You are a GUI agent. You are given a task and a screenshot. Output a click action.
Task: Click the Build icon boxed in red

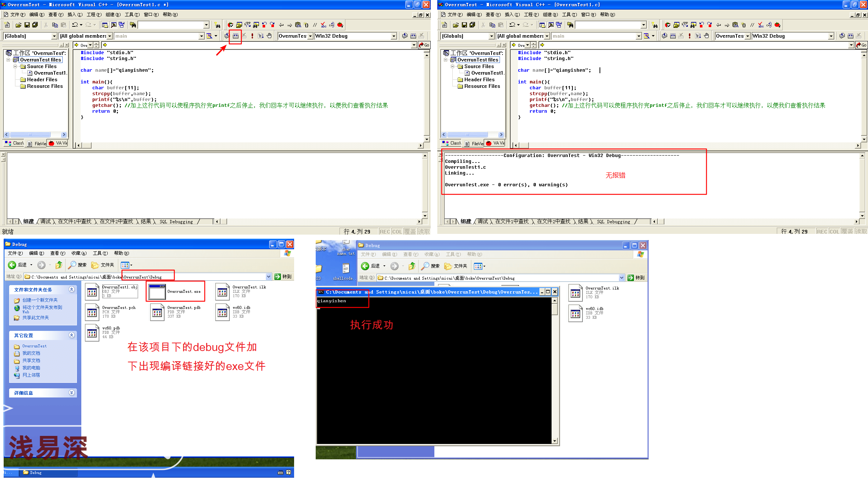(235, 36)
